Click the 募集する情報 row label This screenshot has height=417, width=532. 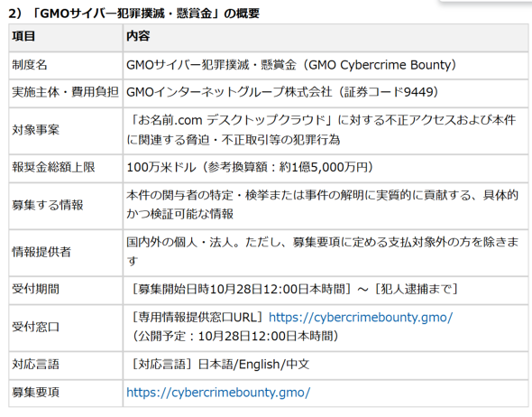coord(48,205)
